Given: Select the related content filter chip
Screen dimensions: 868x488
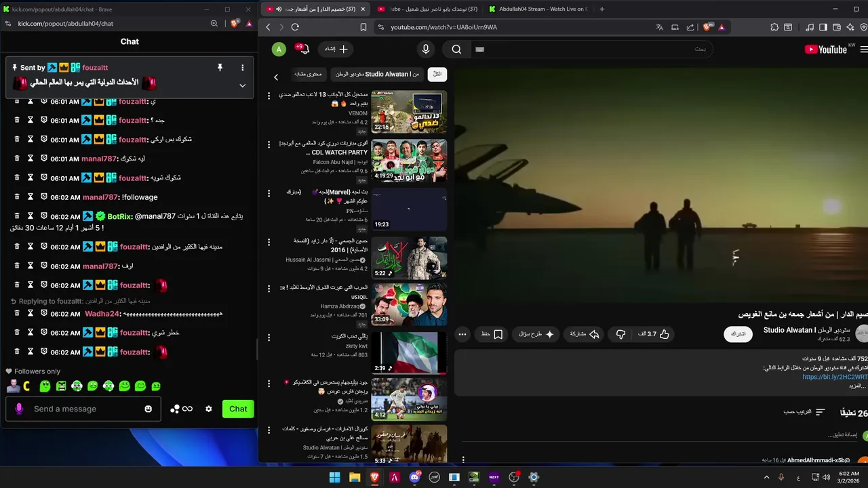Looking at the screenshot, I should point(307,74).
